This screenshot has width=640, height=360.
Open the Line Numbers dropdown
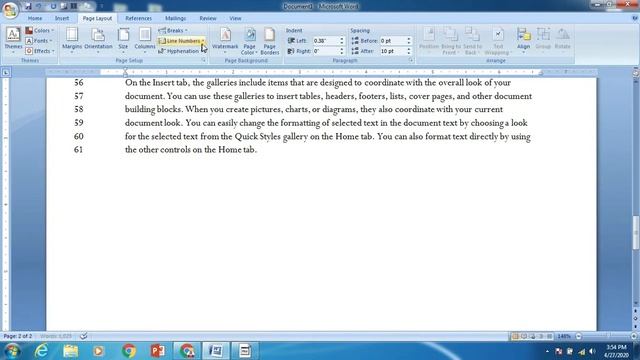point(181,41)
